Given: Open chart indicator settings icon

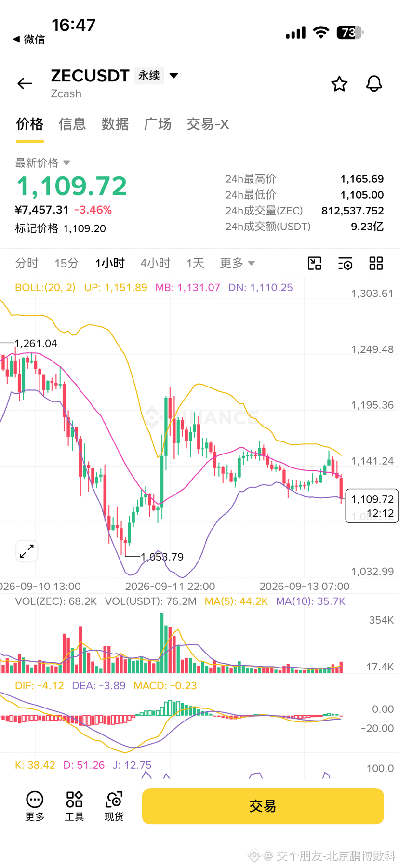Looking at the screenshot, I should coord(346,264).
